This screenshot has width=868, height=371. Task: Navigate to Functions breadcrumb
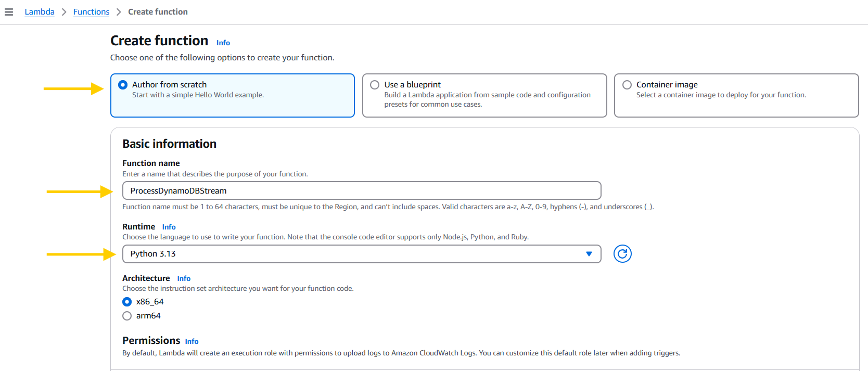pos(91,12)
